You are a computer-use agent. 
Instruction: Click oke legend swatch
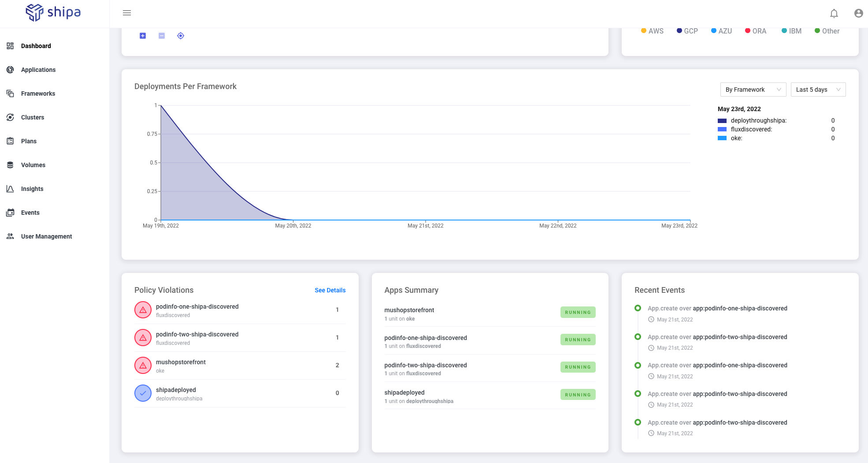point(722,138)
